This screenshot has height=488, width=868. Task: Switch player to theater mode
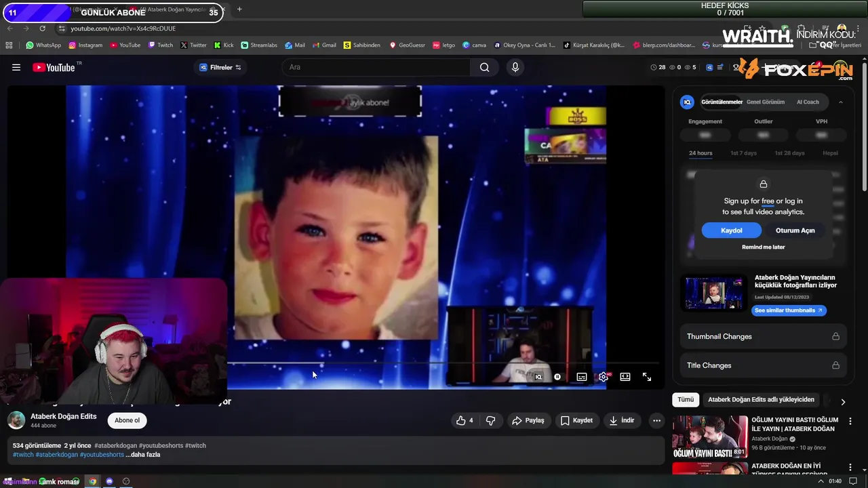(x=625, y=377)
